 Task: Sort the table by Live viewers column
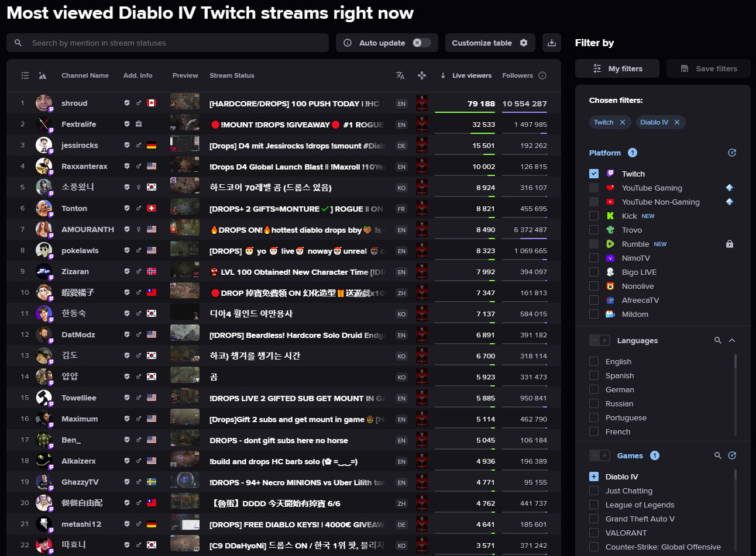coord(471,75)
